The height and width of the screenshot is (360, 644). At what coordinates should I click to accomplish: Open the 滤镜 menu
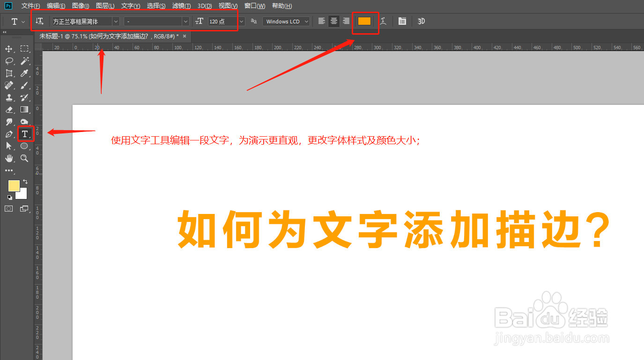coord(181,6)
